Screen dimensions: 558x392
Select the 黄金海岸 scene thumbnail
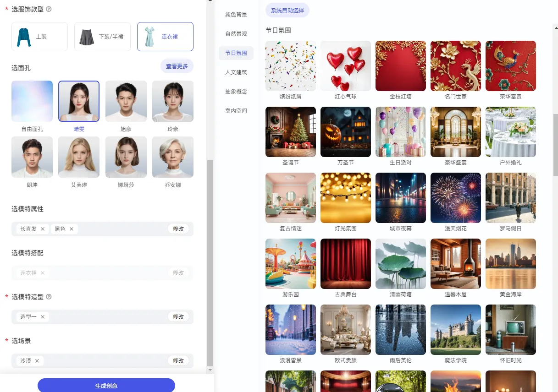(511, 264)
